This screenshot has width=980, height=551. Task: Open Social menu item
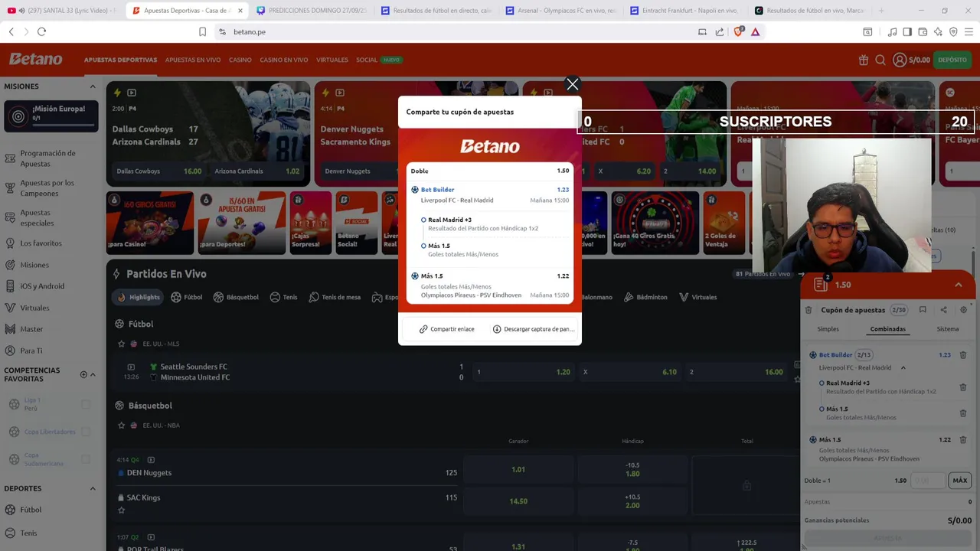[x=367, y=60]
